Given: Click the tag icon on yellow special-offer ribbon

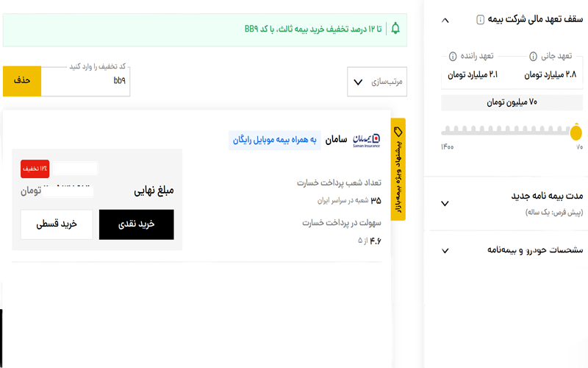Looking at the screenshot, I should [398, 132].
